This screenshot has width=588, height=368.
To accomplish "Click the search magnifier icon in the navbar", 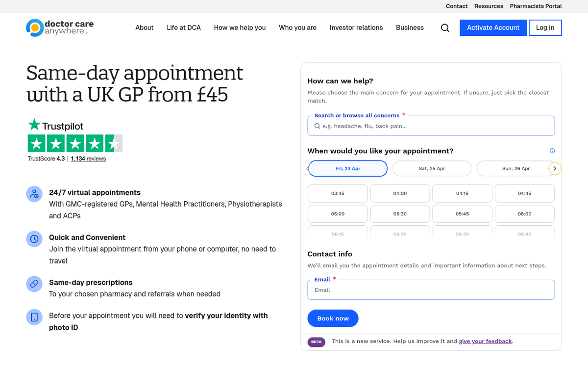I will coord(445,28).
